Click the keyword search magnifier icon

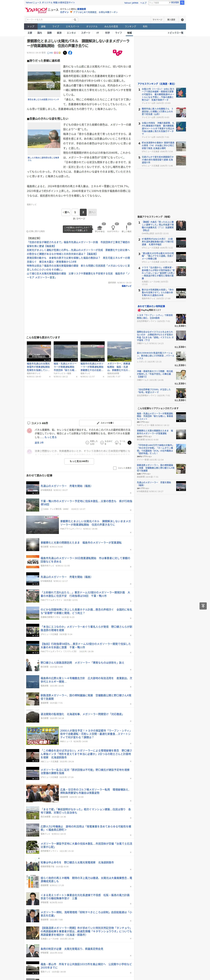pos(75,20)
